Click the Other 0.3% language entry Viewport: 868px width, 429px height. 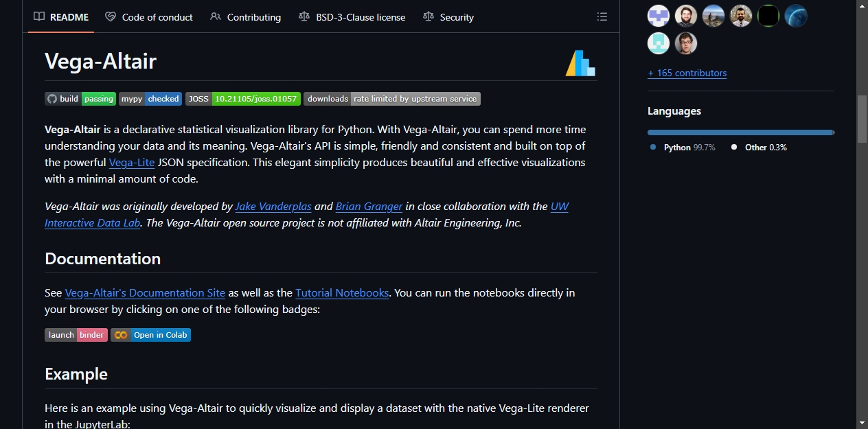click(759, 148)
